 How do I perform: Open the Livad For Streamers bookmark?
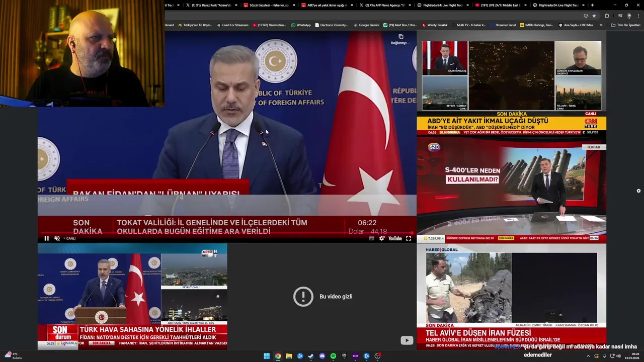click(x=233, y=25)
